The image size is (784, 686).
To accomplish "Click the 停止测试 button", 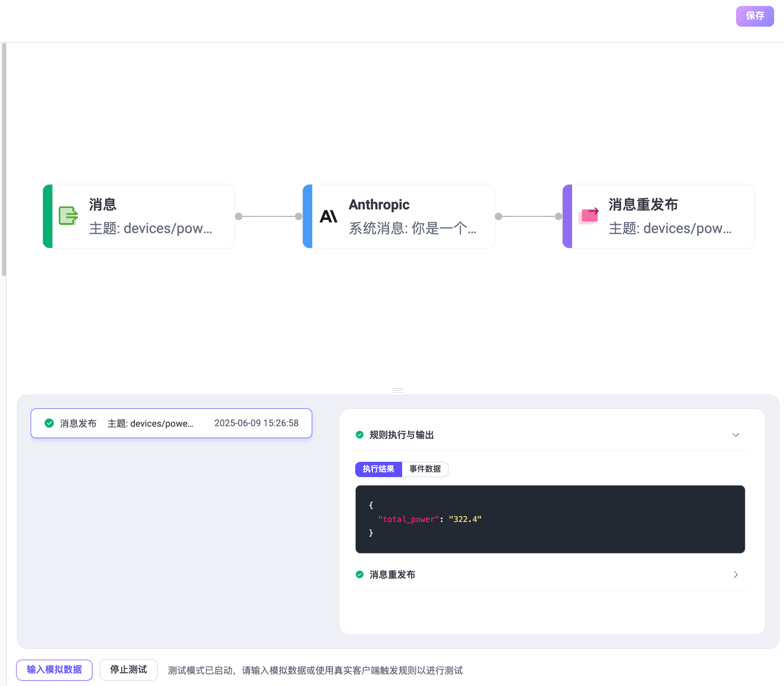I will [x=128, y=670].
